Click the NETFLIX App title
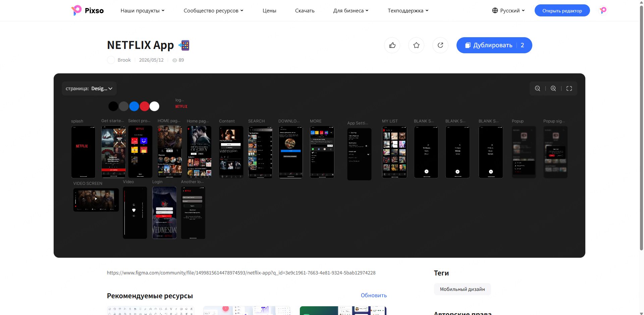This screenshot has width=644, height=315. click(x=140, y=45)
